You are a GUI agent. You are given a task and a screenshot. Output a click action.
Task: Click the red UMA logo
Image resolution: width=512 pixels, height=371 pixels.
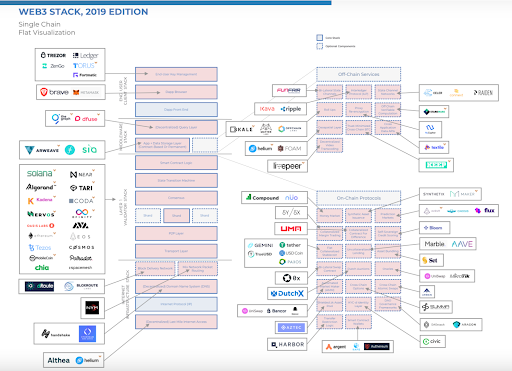point(291,229)
